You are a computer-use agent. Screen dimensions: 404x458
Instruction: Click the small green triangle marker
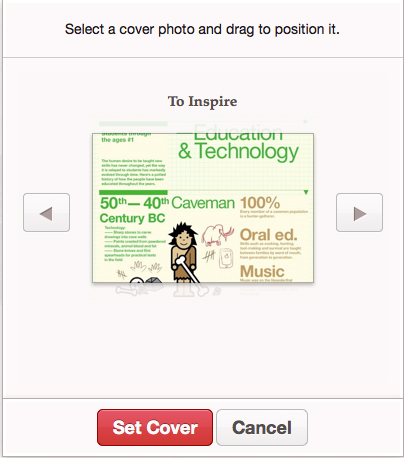[x=306, y=192]
